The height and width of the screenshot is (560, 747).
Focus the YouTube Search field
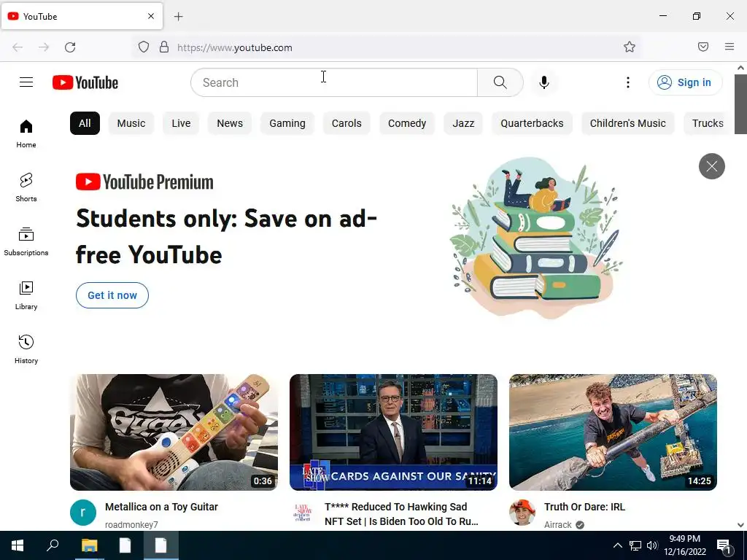334,82
